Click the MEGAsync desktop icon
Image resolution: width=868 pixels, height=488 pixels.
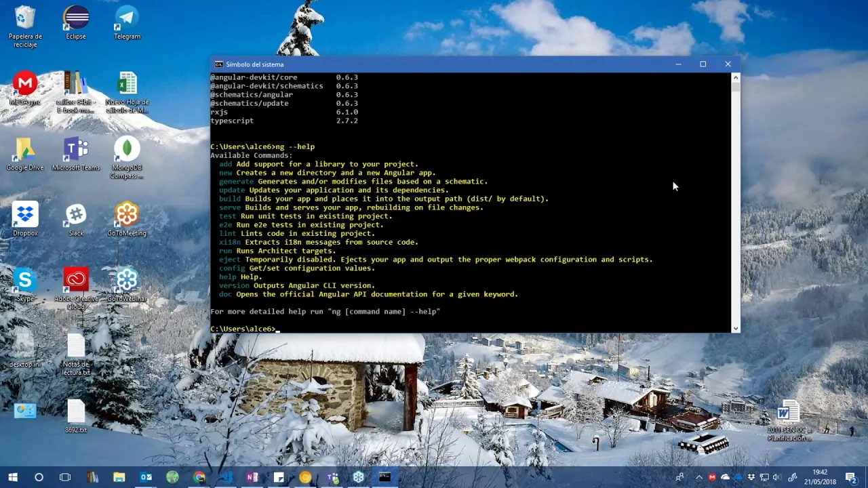point(25,88)
